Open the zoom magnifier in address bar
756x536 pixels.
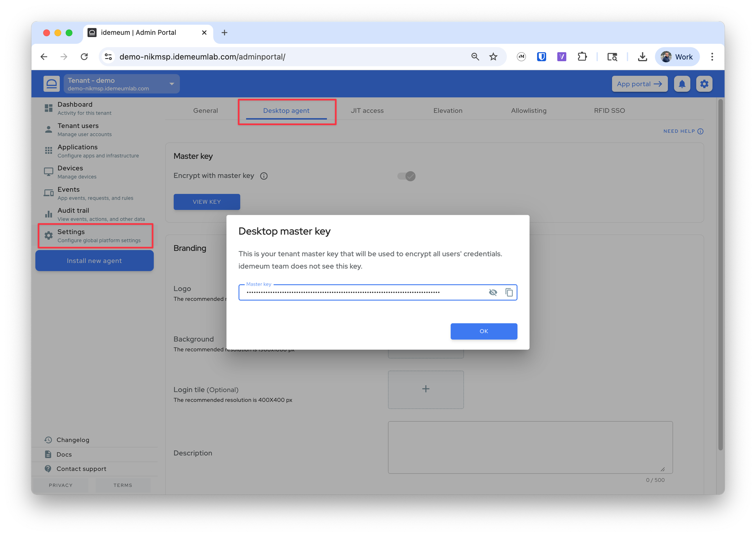click(475, 57)
